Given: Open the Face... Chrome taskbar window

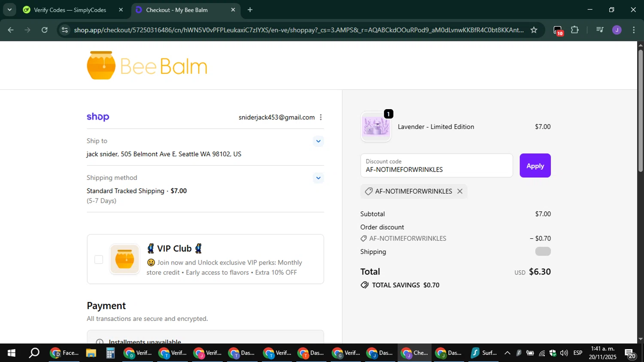Looking at the screenshot, I should (x=65, y=353).
